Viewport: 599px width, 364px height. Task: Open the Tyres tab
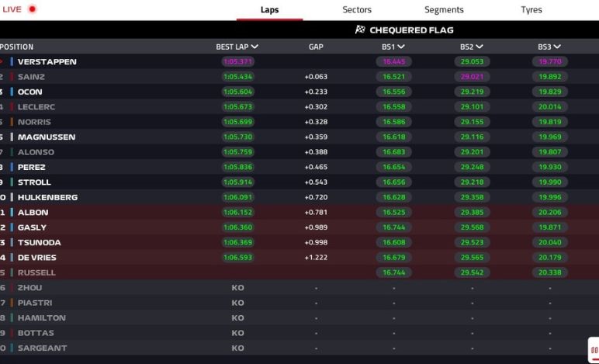(x=531, y=10)
